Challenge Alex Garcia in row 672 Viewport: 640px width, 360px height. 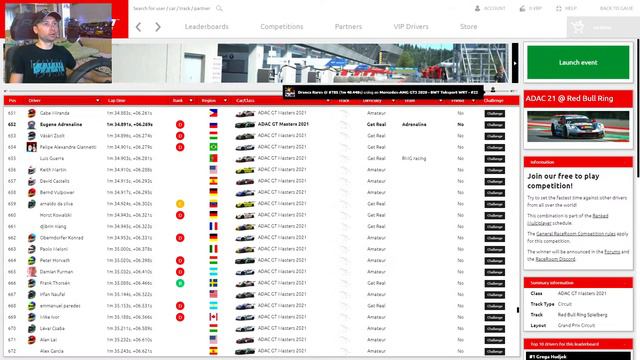click(495, 351)
